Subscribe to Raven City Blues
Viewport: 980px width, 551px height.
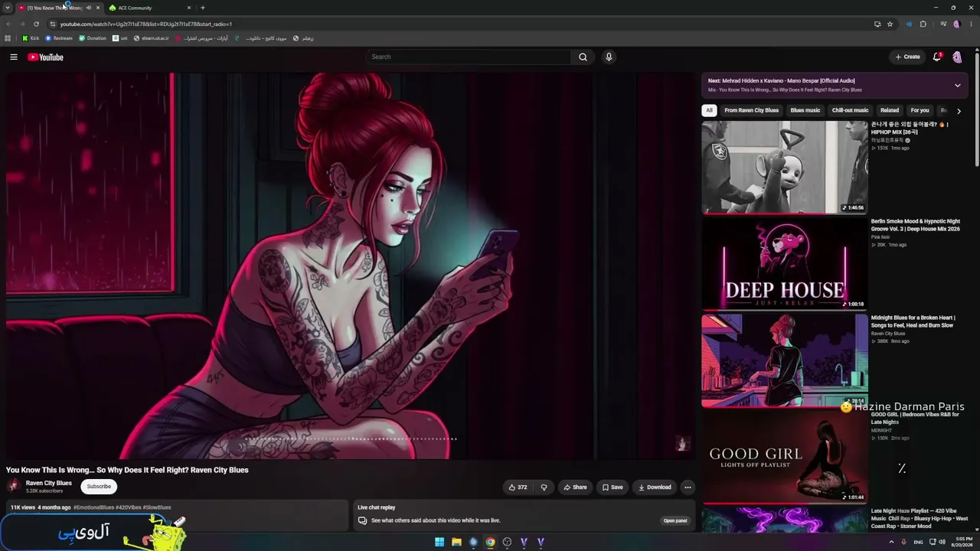coord(99,487)
